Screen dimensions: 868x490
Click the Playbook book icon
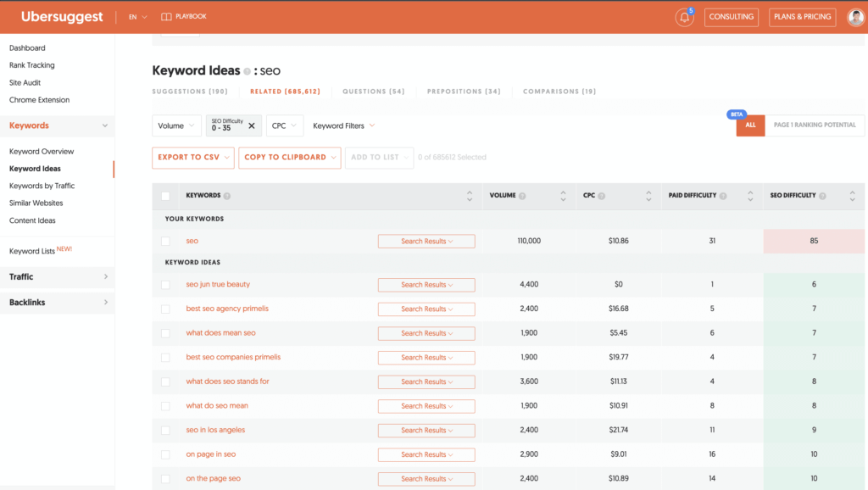click(x=166, y=17)
